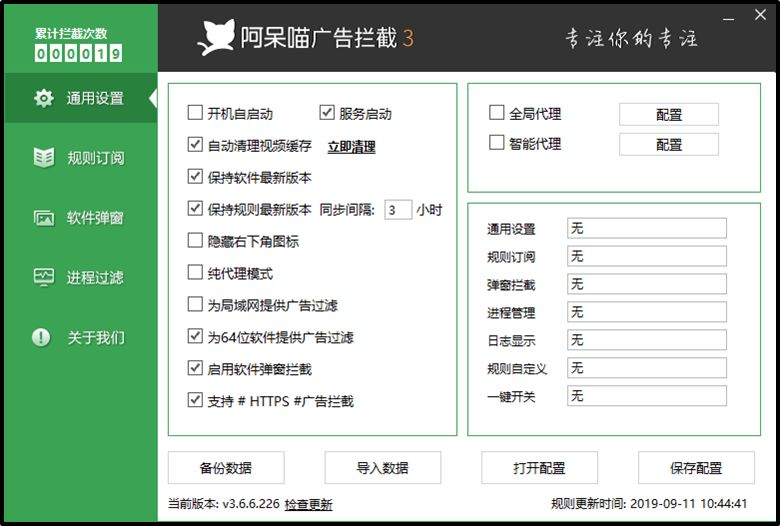Enable the 智能代理 checkbox
This screenshot has width=780, height=526.
point(496,143)
